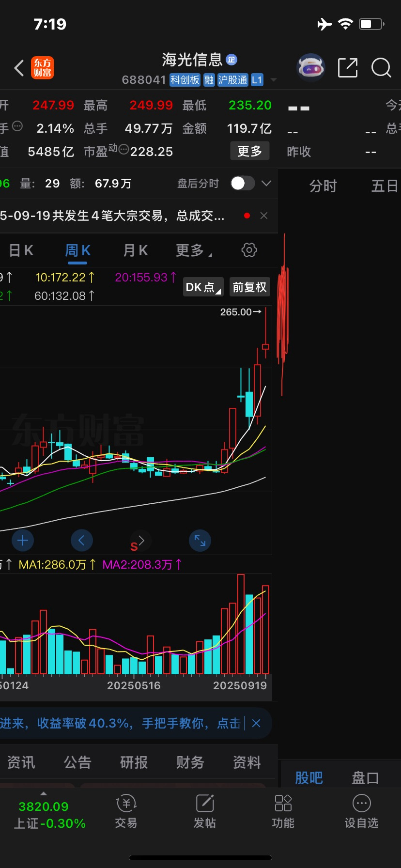The width and height of the screenshot is (401, 868).
Task: Tap the 10:172.22 moving average label
Action: tap(65, 278)
